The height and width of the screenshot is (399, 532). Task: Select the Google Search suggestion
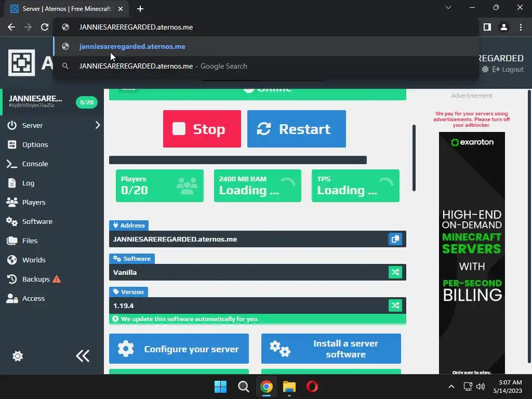(265, 66)
